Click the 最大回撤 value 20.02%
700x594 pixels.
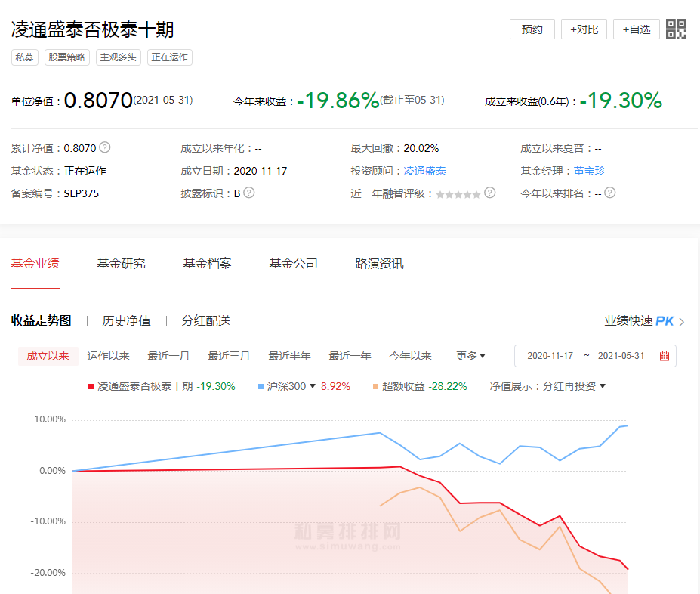click(421, 148)
